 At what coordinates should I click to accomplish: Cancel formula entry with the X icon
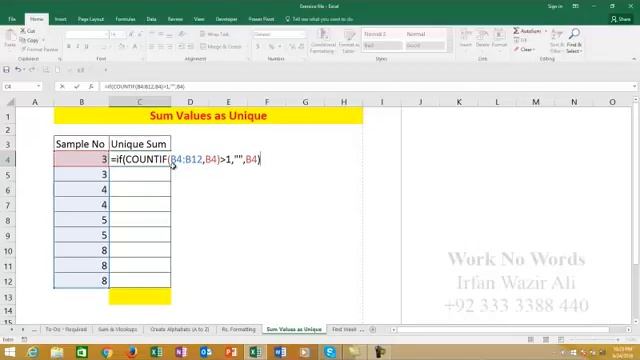tap(62, 87)
